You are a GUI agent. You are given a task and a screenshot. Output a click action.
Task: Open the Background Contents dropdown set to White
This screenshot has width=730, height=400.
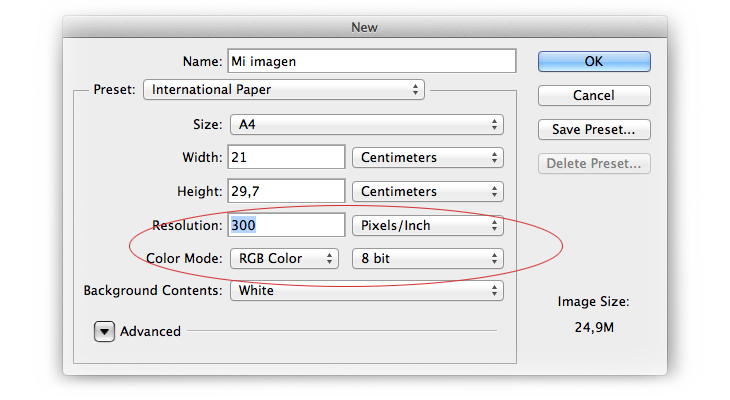367,291
